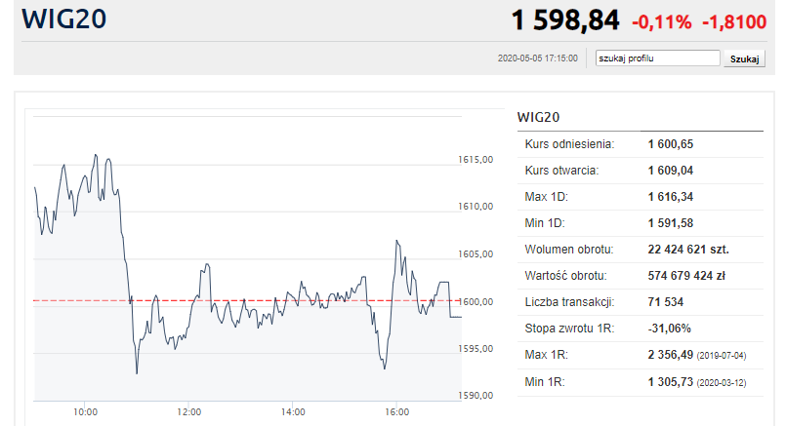
Task: Click the Stopa zwrotu 1R value
Action: click(669, 329)
